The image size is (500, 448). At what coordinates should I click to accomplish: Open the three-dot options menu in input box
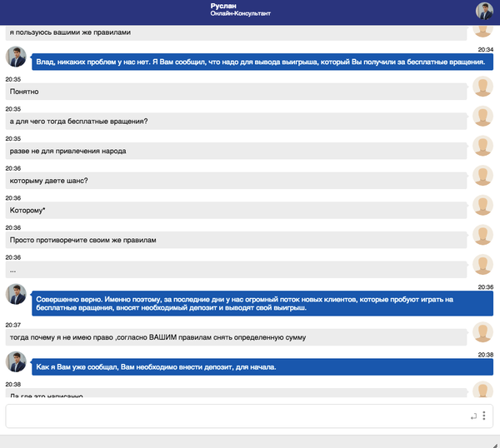tap(484, 416)
